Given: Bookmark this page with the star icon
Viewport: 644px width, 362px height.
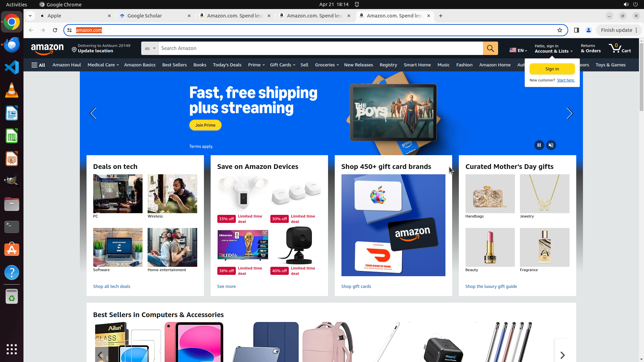Looking at the screenshot, I should coord(559,30).
